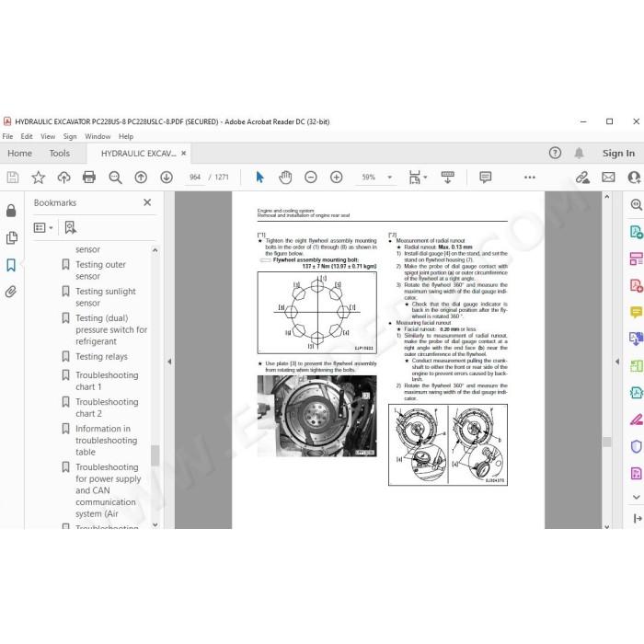Close the Bookmarks panel

[x=147, y=202]
